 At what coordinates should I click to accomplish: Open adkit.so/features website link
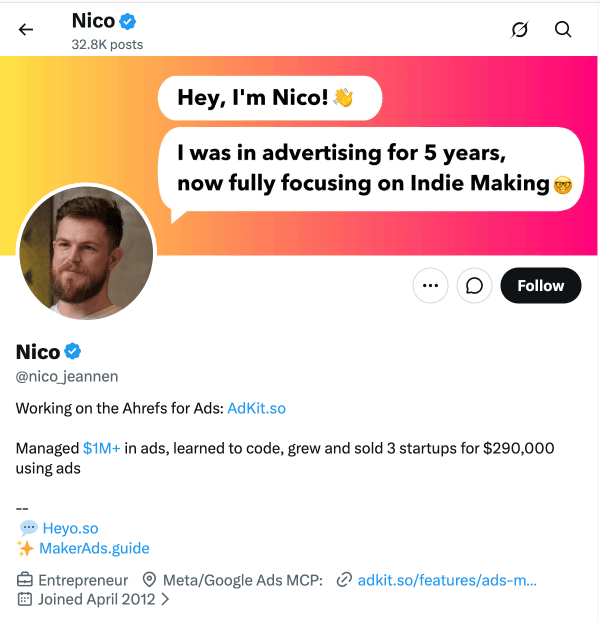pyautogui.click(x=447, y=580)
